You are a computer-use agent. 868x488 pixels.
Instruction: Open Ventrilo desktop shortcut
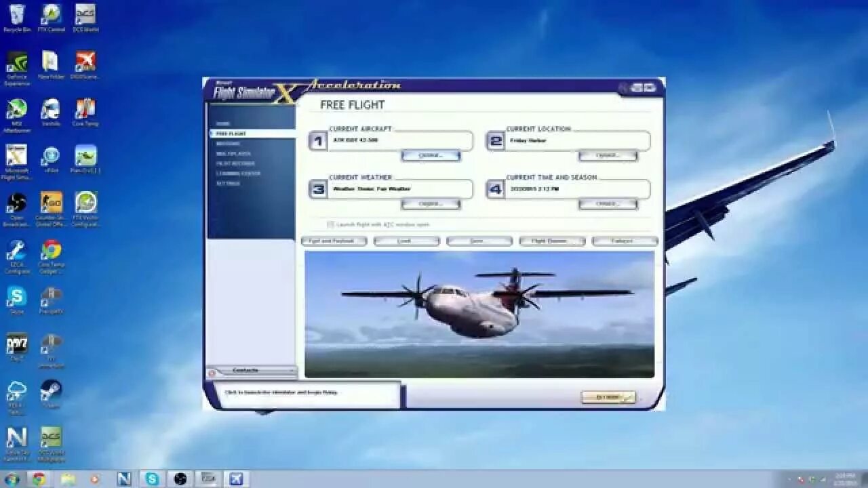pyautogui.click(x=52, y=113)
